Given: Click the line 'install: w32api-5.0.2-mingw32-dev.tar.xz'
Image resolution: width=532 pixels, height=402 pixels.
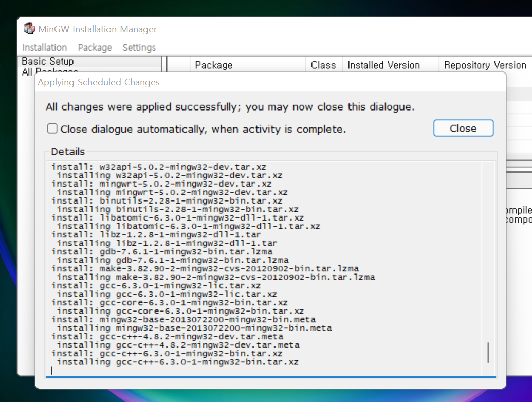Looking at the screenshot, I should (x=159, y=167).
